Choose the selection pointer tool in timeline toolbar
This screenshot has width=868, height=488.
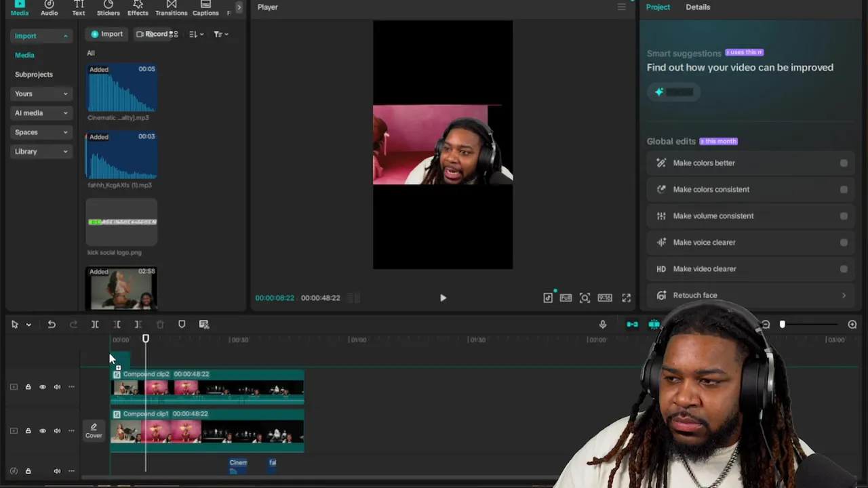pos(14,325)
